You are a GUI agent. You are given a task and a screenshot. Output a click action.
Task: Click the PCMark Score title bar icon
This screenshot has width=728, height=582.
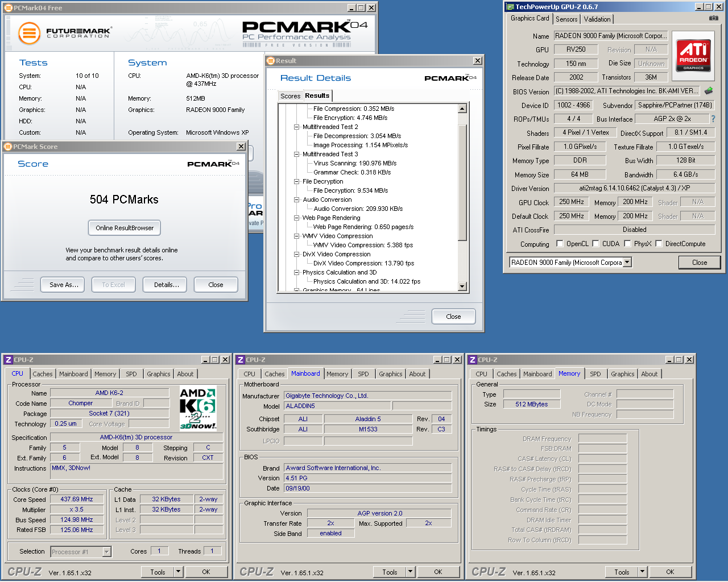pyautogui.click(x=8, y=147)
